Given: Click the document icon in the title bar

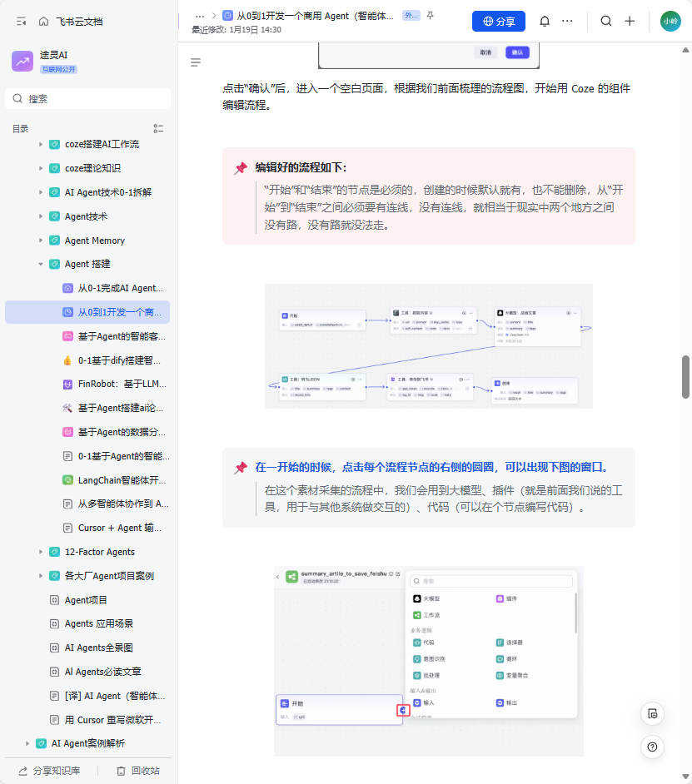Looking at the screenshot, I should click(227, 16).
